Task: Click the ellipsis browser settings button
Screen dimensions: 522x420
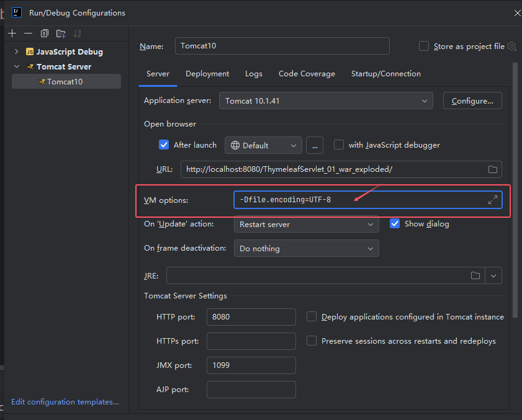Action: point(315,145)
